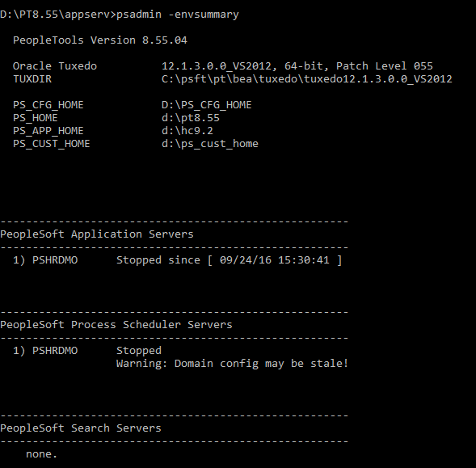Viewport: 476px width, 468px height.
Task: Click the Domain config may be stale warning
Action: pyautogui.click(x=232, y=364)
